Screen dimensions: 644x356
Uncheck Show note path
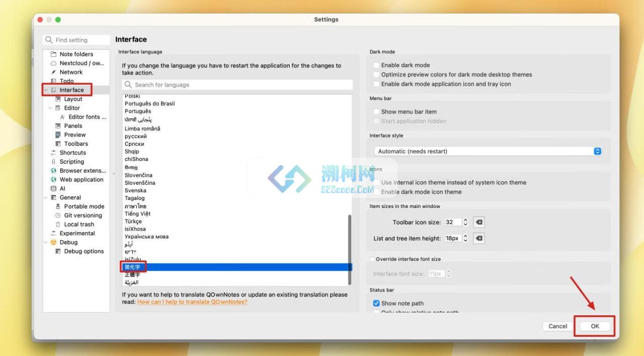376,303
